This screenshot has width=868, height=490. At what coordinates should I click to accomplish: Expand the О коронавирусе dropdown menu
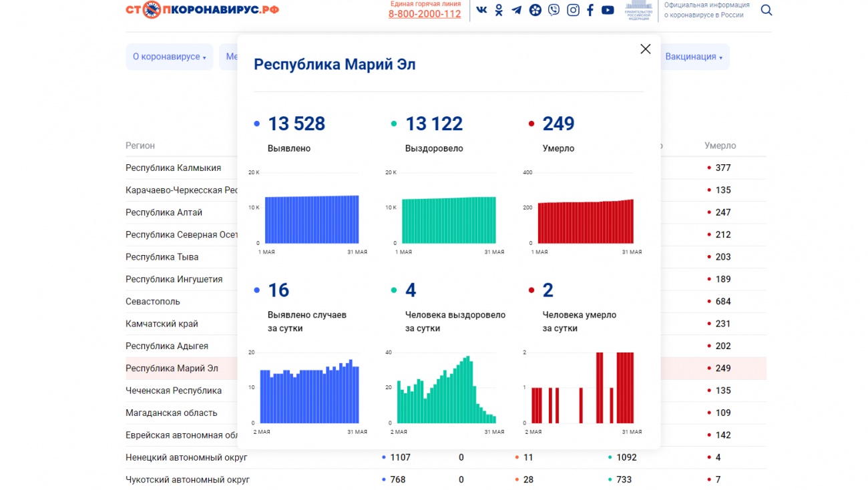click(169, 57)
